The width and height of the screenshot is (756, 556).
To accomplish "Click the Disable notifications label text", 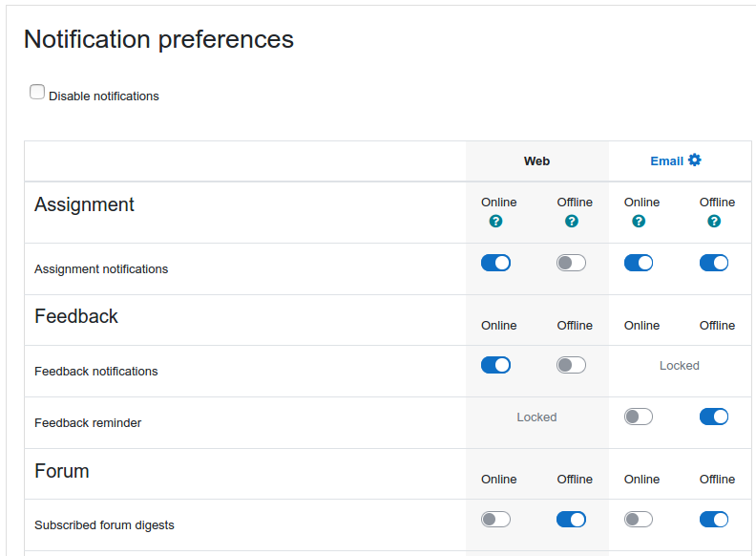I will coord(104,96).
